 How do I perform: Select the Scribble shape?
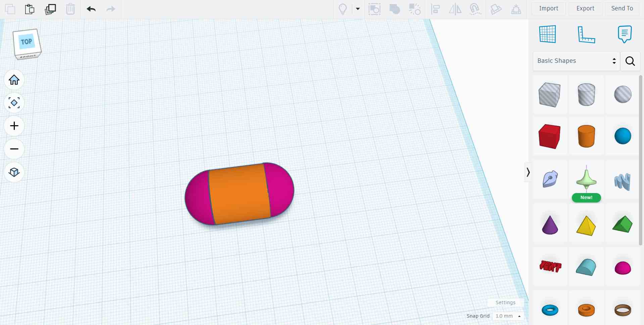pyautogui.click(x=550, y=179)
